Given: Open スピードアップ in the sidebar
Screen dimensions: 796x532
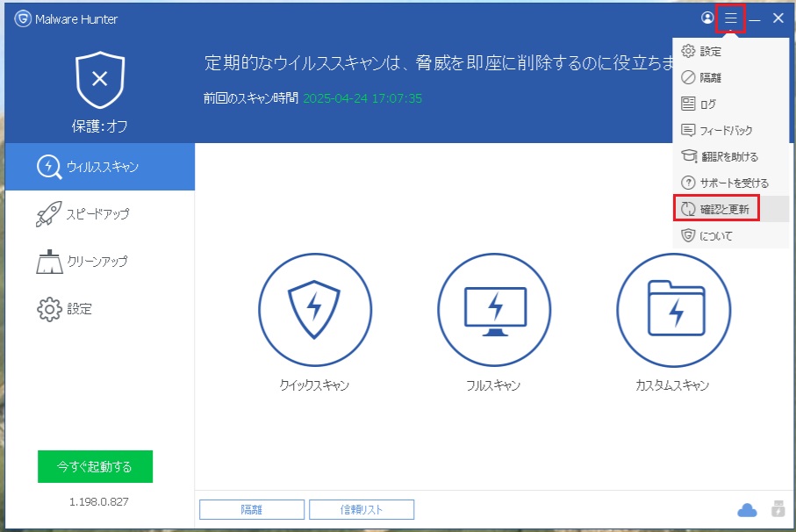Looking at the screenshot, I should 100,213.
